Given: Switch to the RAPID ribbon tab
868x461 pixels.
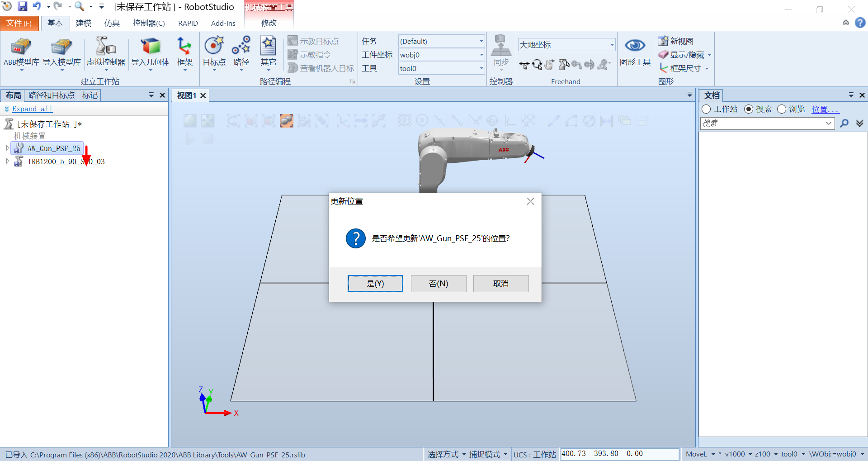Looking at the screenshot, I should click(x=188, y=23).
